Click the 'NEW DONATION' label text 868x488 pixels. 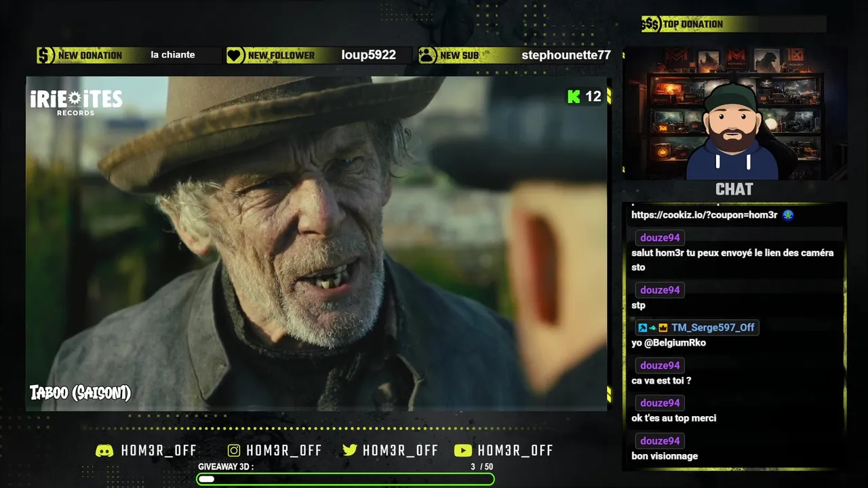tap(90, 56)
